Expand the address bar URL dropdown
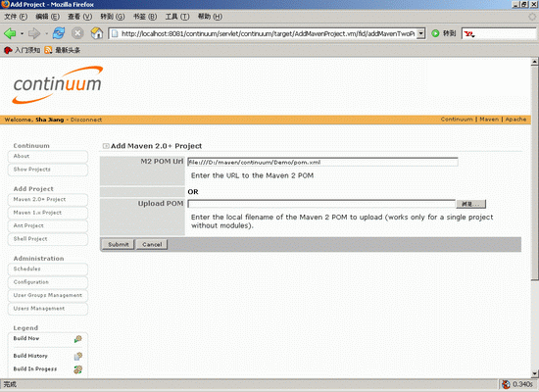 tap(421, 33)
